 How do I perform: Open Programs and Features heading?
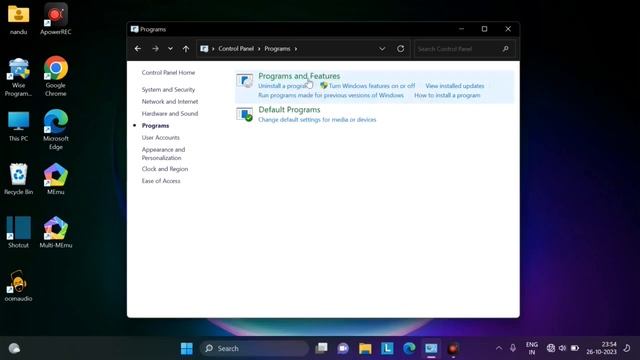point(299,76)
